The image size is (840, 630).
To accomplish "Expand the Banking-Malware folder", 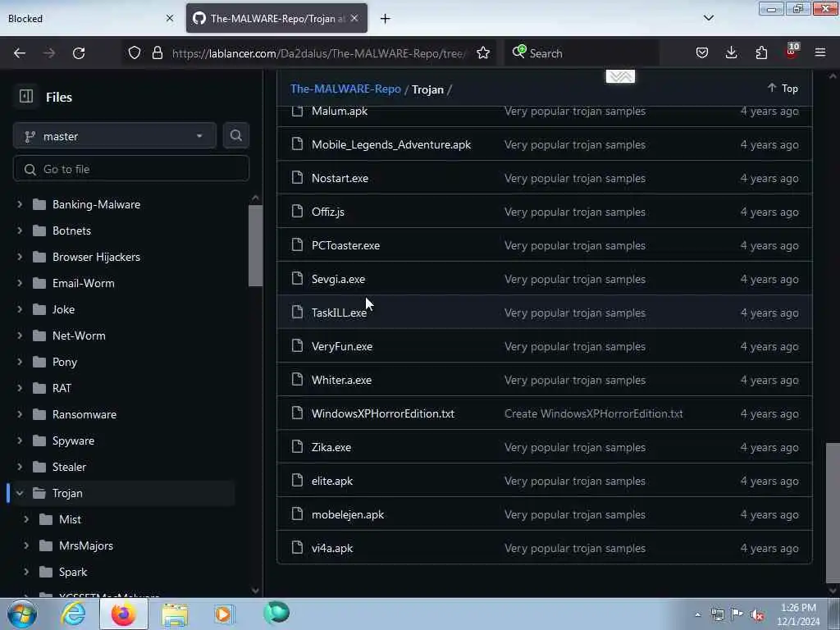I will 20,204.
